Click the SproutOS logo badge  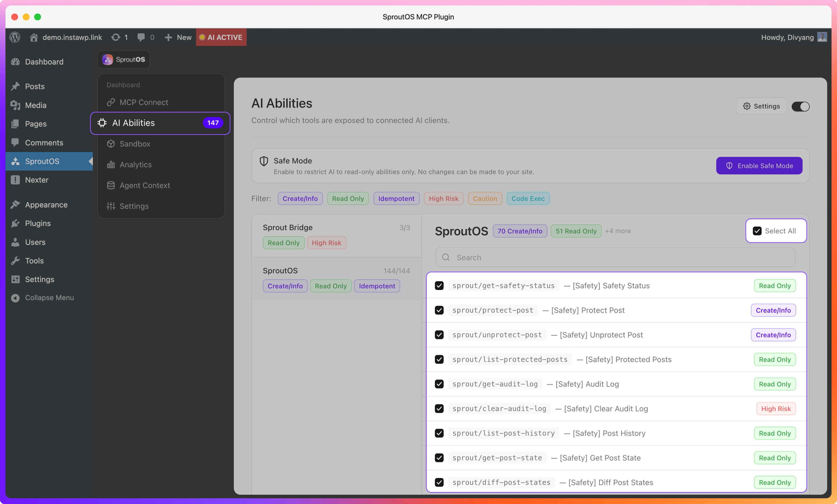click(124, 60)
